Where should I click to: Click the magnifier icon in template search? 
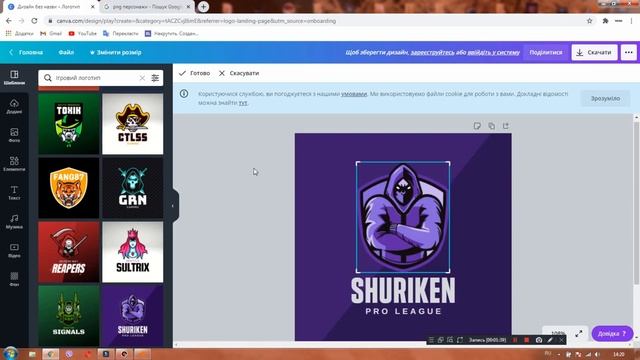click(x=48, y=78)
